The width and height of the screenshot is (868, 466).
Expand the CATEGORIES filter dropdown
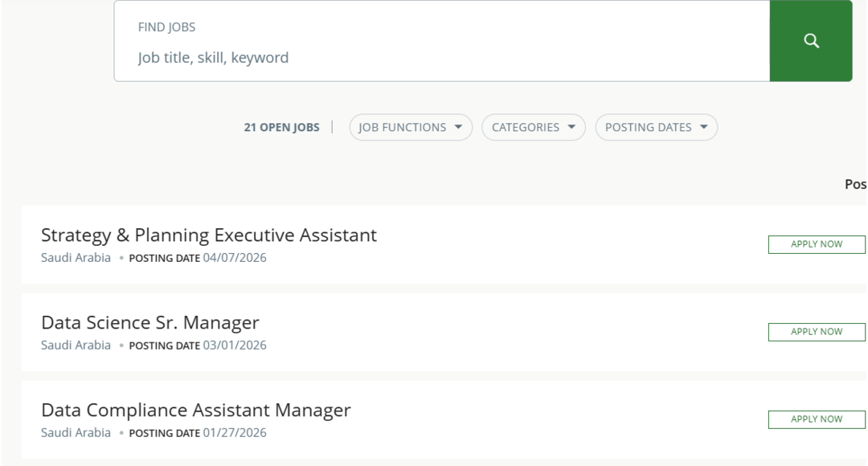tap(533, 127)
